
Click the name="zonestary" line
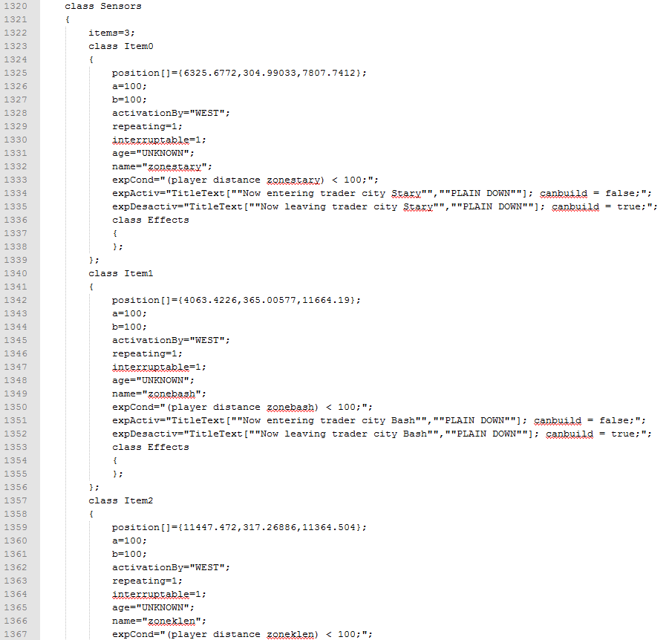(x=162, y=167)
